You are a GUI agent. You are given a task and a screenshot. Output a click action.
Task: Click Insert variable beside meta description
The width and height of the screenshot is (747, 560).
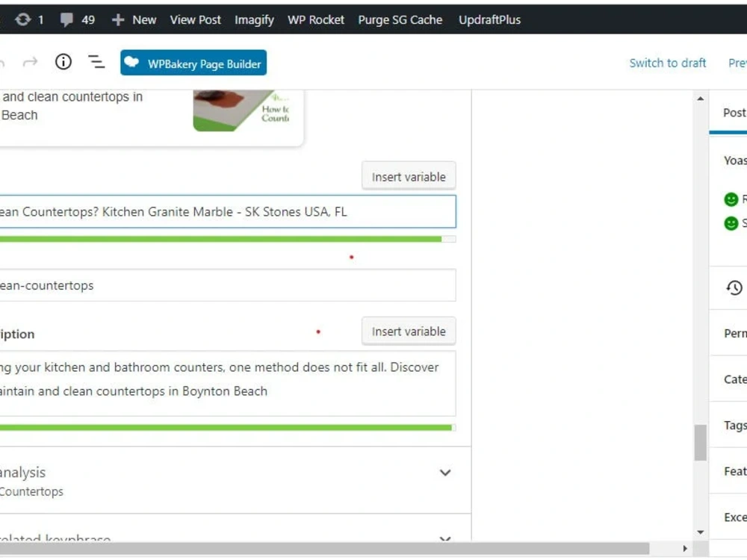point(409,332)
